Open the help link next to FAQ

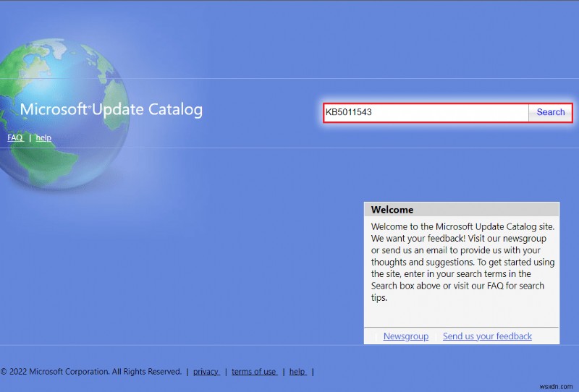tap(43, 137)
